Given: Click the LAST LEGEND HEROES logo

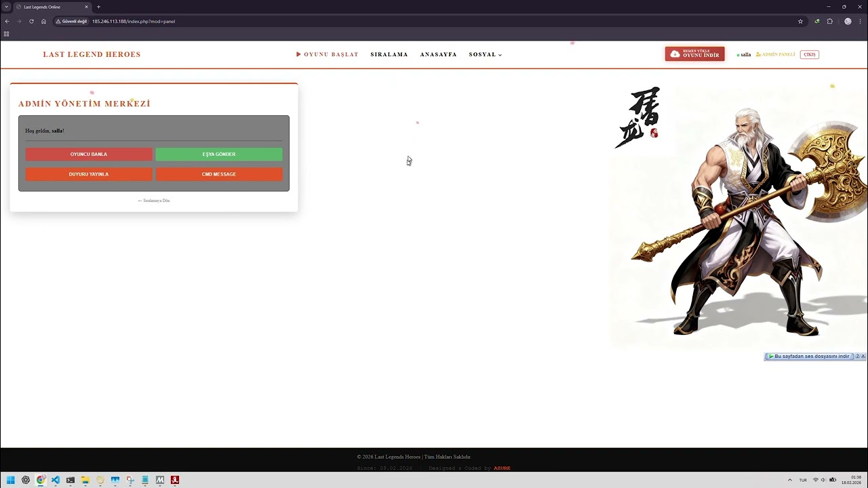Looking at the screenshot, I should coord(92,54).
